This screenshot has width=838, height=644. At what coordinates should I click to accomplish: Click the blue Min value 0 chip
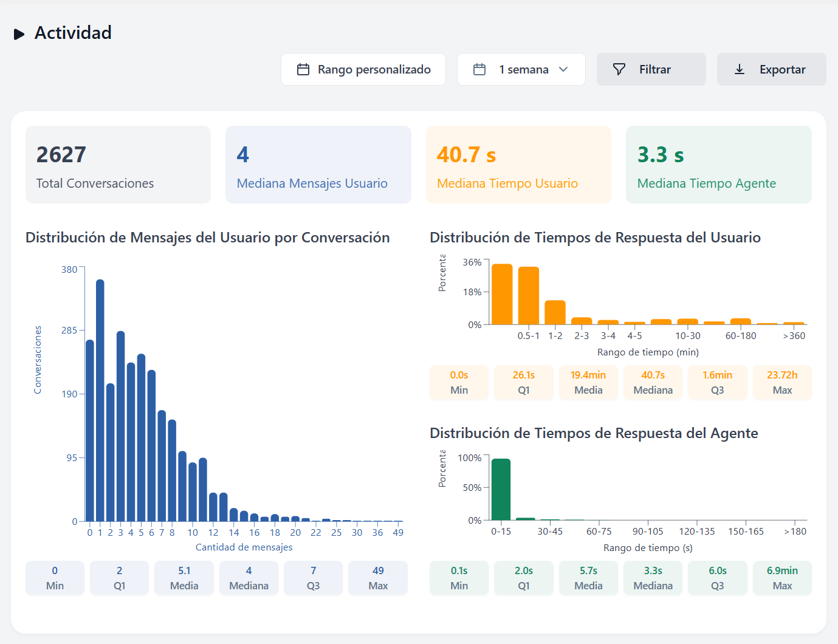[x=55, y=578]
